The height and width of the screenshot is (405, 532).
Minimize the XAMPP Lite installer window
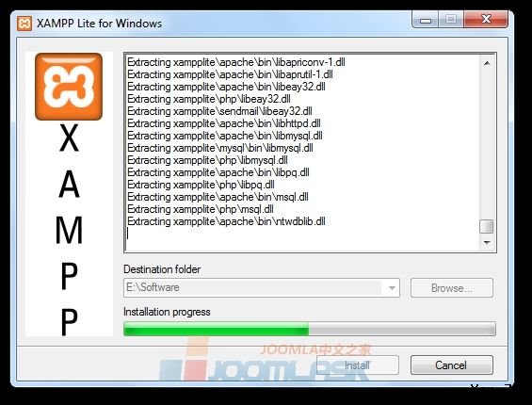tap(426, 21)
